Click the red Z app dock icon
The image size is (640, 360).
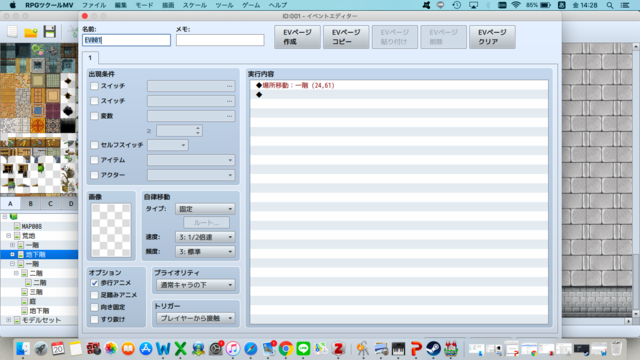(x=338, y=349)
